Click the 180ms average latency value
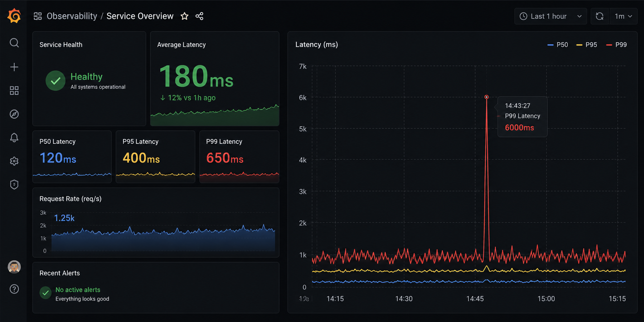The width and height of the screenshot is (644, 322). pos(196,77)
